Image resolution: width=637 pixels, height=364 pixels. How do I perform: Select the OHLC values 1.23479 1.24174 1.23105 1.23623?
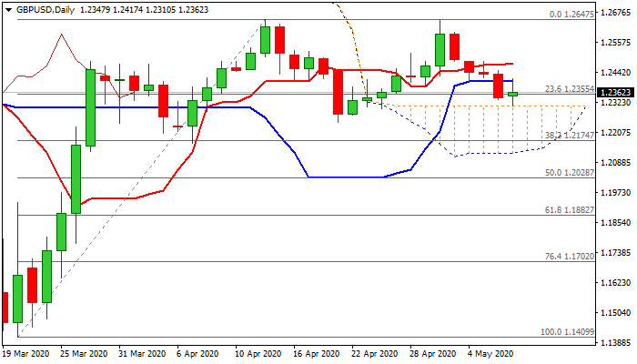(x=144, y=10)
